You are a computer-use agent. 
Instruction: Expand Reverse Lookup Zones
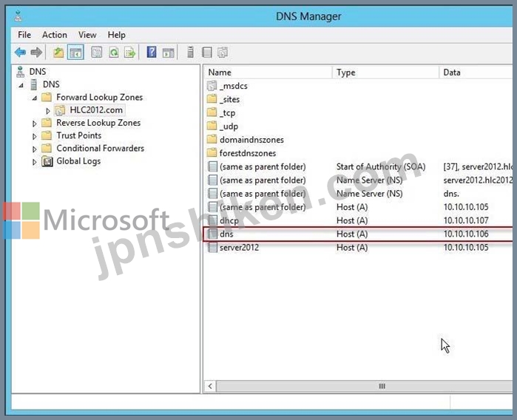coord(35,123)
